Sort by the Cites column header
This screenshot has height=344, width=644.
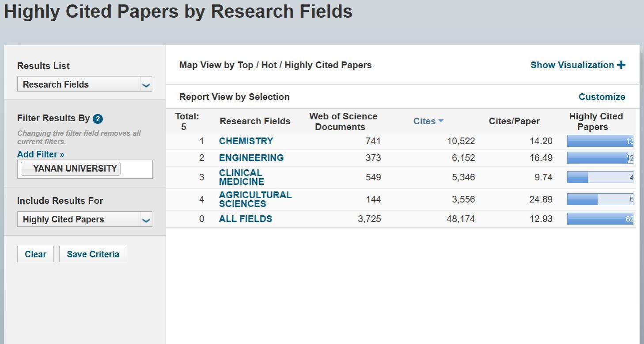pyautogui.click(x=424, y=121)
